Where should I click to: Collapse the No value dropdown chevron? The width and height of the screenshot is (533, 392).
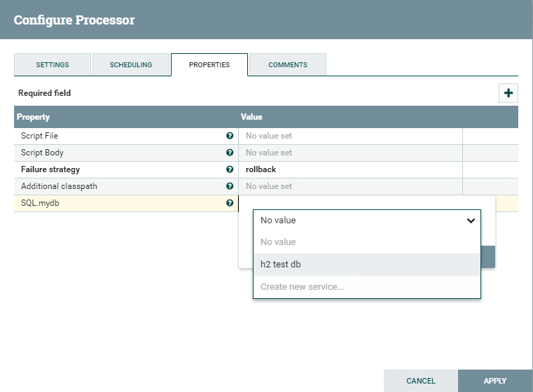coord(471,220)
